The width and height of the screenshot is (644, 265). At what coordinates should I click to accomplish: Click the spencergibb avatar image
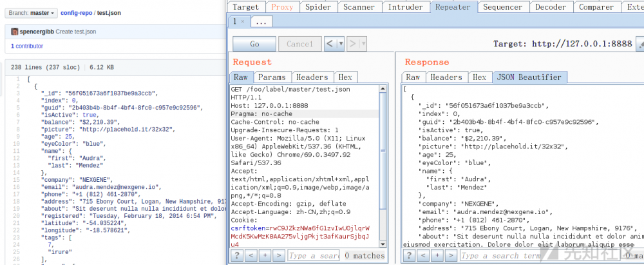click(14, 32)
